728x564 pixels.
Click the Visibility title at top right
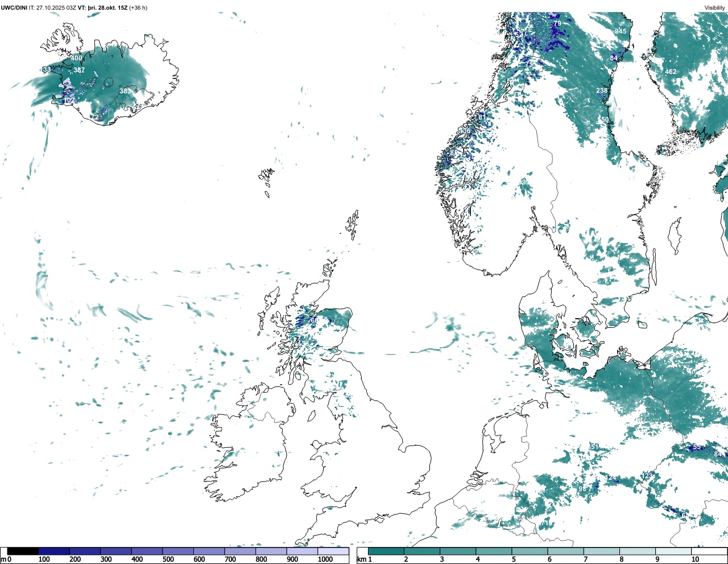pyautogui.click(x=715, y=8)
